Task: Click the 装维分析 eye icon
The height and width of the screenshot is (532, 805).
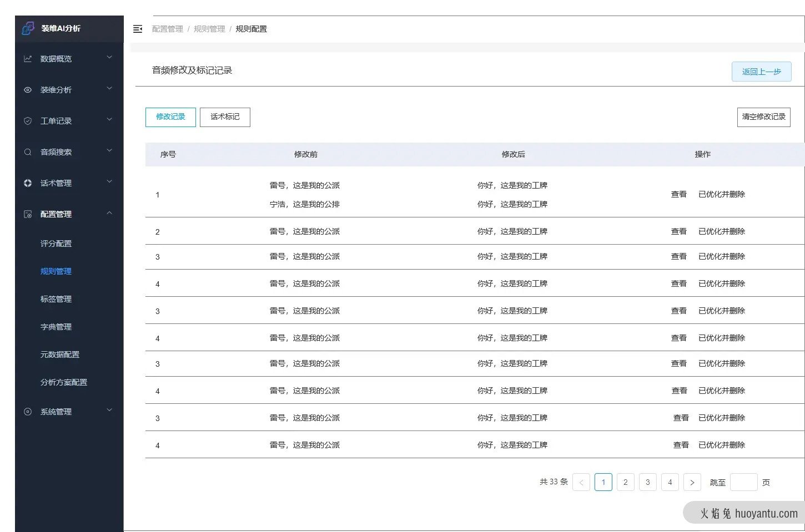Action: 28,90
